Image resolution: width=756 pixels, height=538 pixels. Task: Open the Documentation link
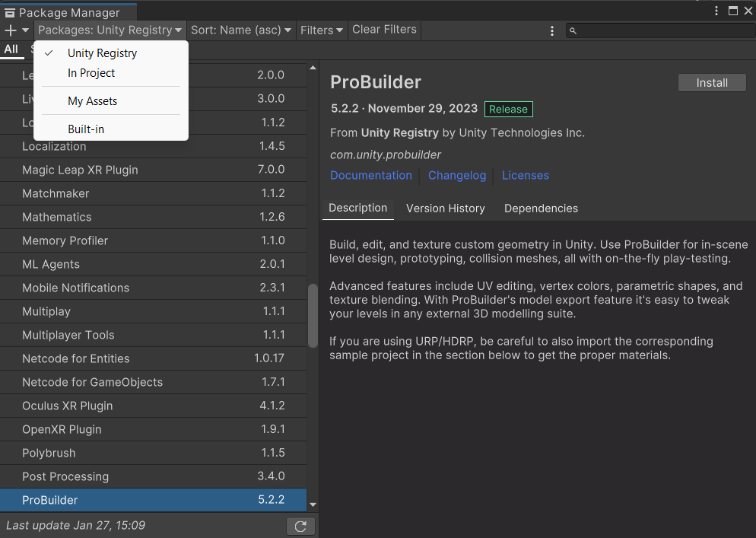click(x=370, y=176)
